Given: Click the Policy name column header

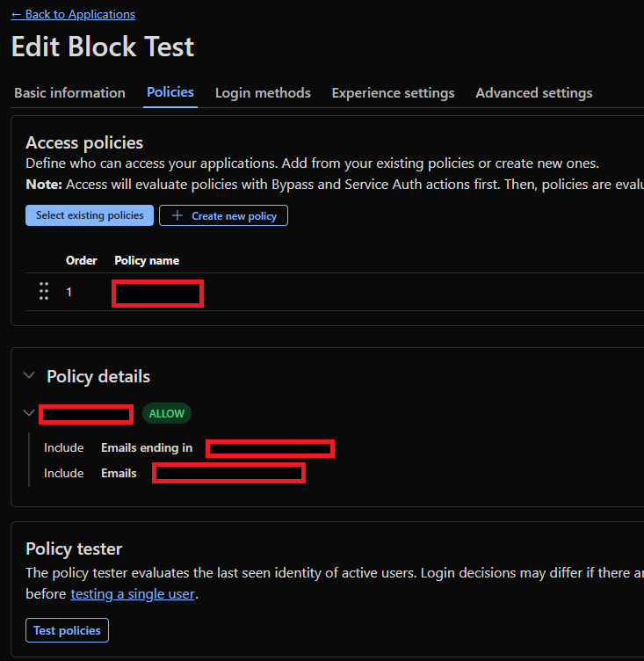Looking at the screenshot, I should click(147, 261).
